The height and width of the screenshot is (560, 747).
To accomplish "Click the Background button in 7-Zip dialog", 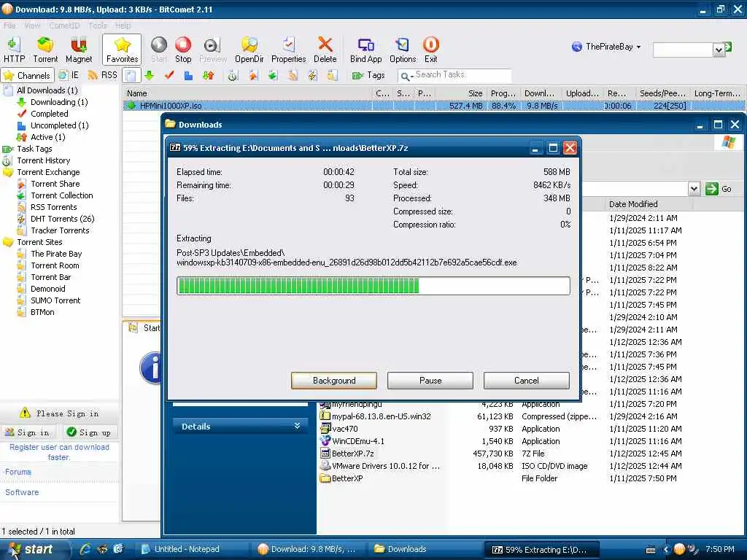I will [x=334, y=381].
